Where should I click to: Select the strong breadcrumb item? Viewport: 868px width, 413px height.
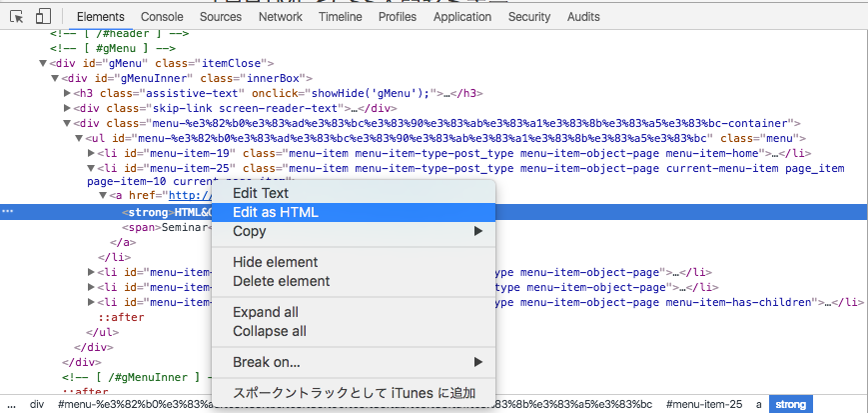pyautogui.click(x=790, y=404)
